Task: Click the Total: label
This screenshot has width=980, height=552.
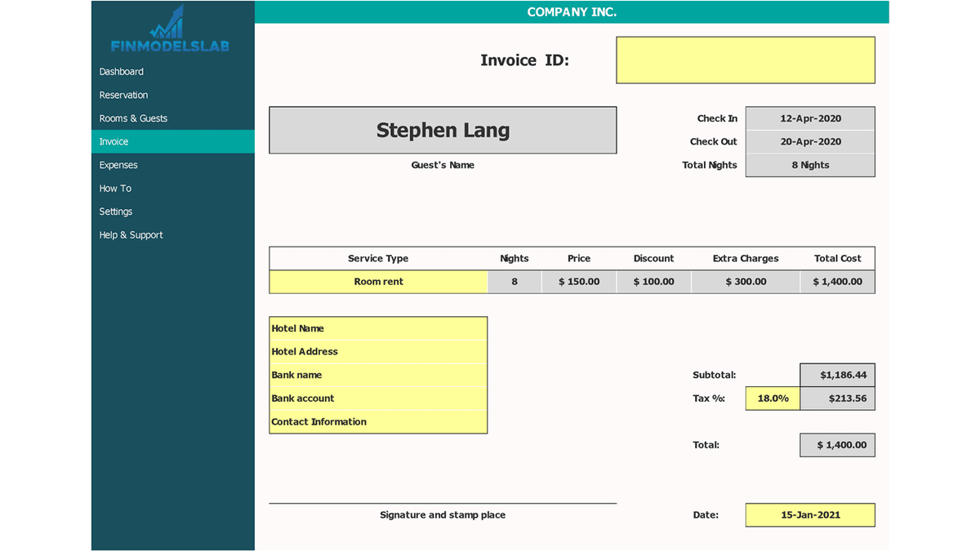Action: [x=706, y=445]
